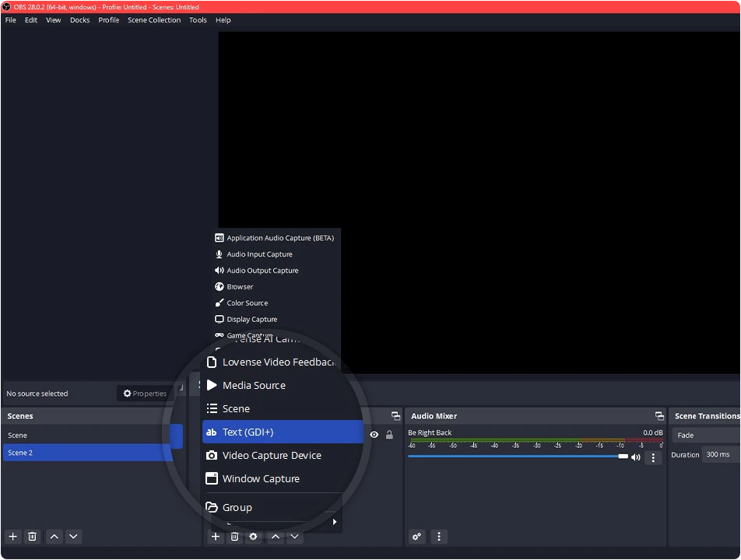741x560 pixels.
Task: Add a source with the plus icon
Action: 216,537
